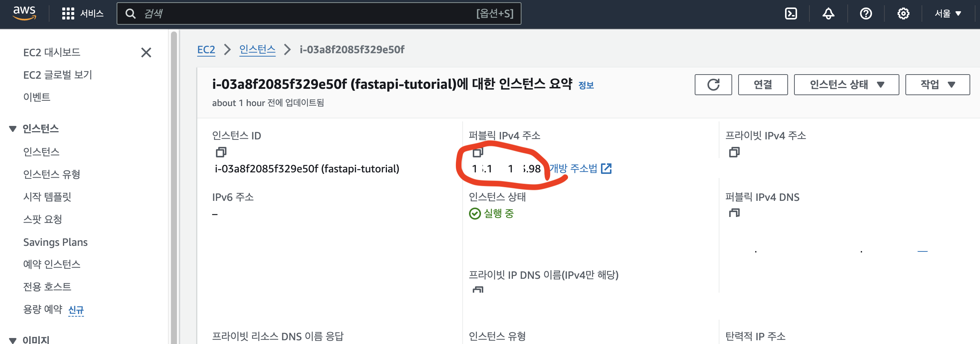The width and height of the screenshot is (980, 344).
Task: Open EC2 글로벌 보기
Action: (x=58, y=75)
